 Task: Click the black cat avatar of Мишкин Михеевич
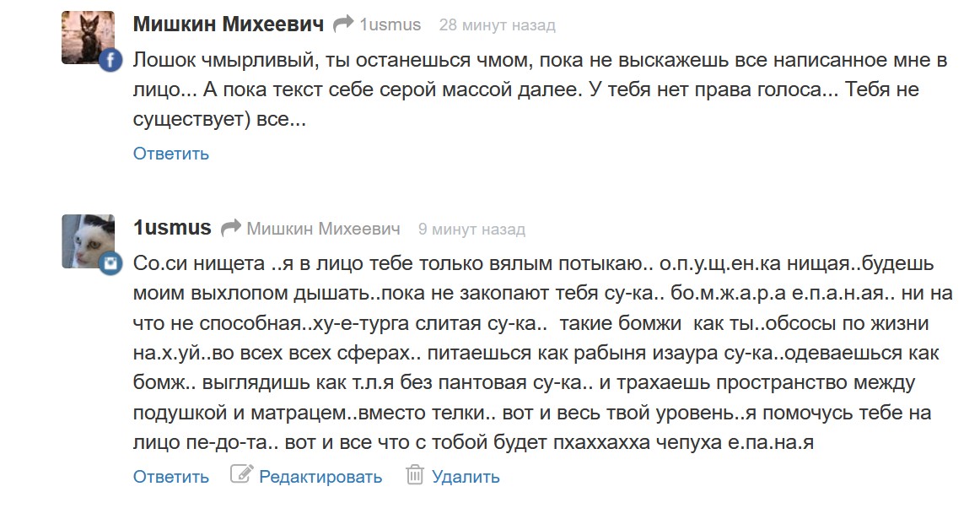coord(88,37)
